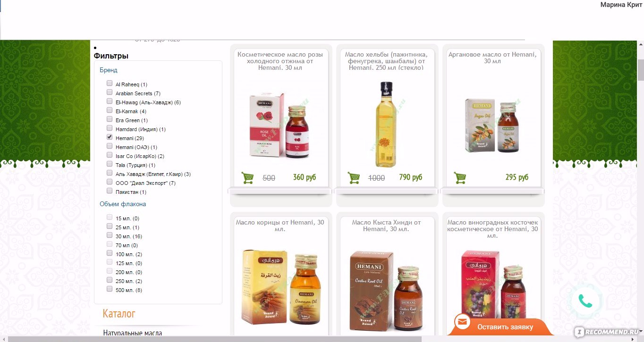The width and height of the screenshot is (644, 342).
Task: Click the vertical page scrollbar thumb
Action: 641,70
